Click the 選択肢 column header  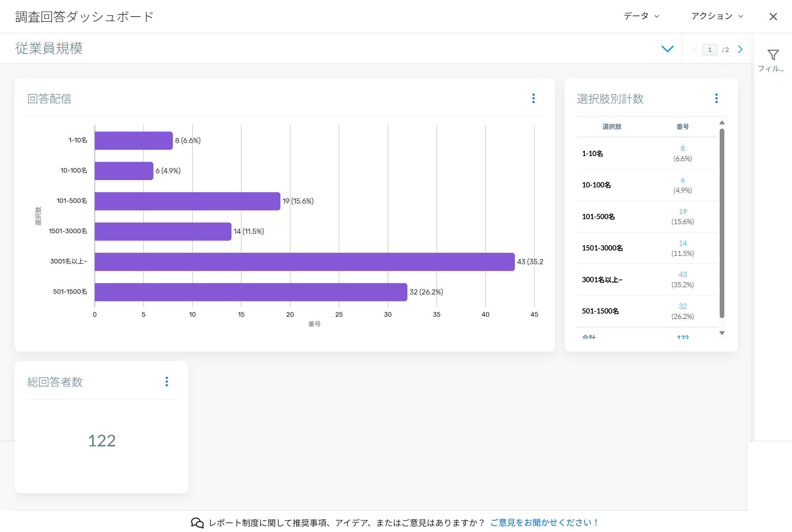[612, 126]
